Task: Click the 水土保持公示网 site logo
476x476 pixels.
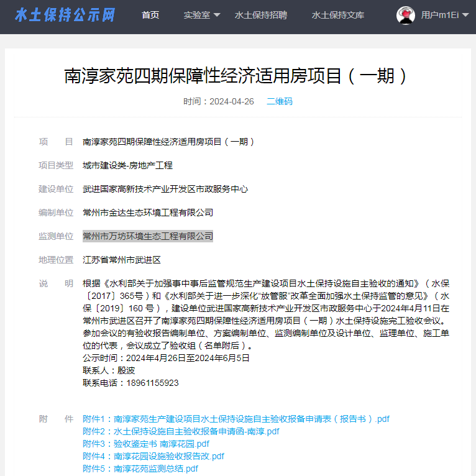Action: pyautogui.click(x=65, y=15)
